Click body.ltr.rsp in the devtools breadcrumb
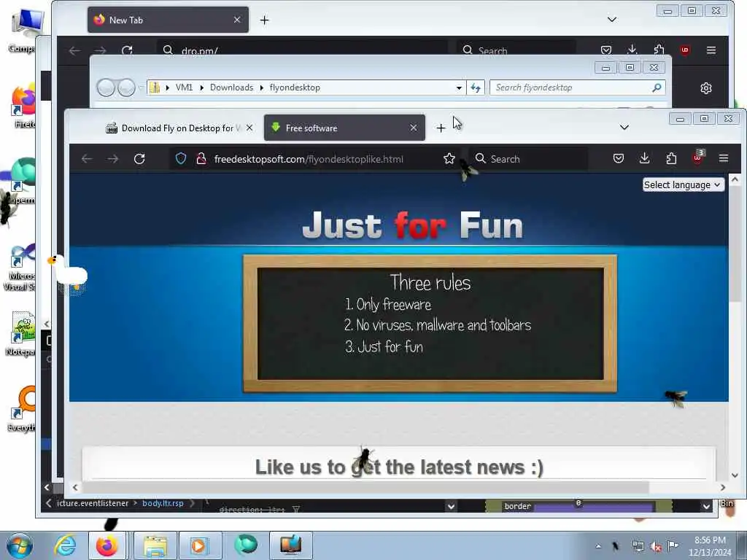This screenshot has width=747, height=560. [x=163, y=503]
